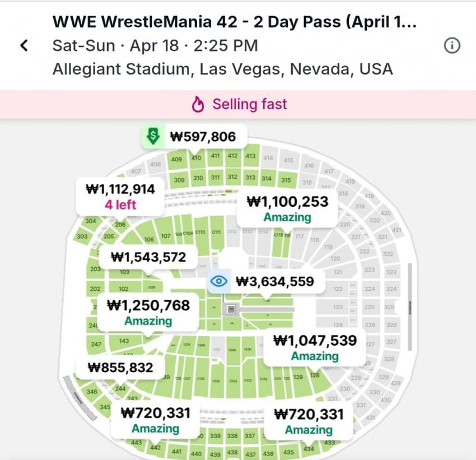The width and height of the screenshot is (476, 460).
Task: Click the flame icon in Selling fast banner
Action: point(198,104)
